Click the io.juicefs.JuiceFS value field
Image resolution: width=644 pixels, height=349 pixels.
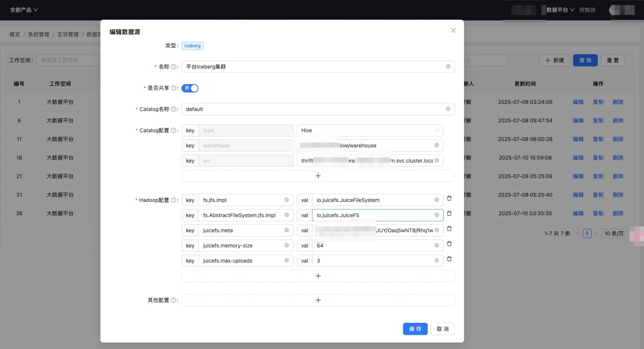372,216
